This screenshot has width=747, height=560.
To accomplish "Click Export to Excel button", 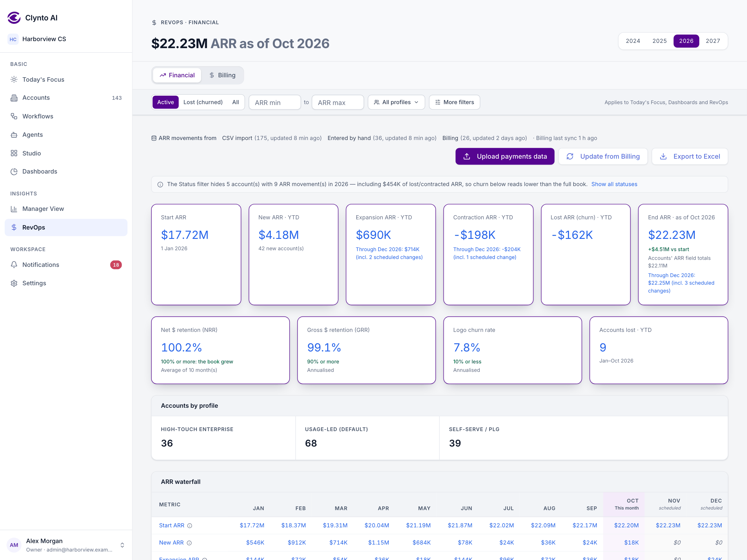I will [x=690, y=156].
